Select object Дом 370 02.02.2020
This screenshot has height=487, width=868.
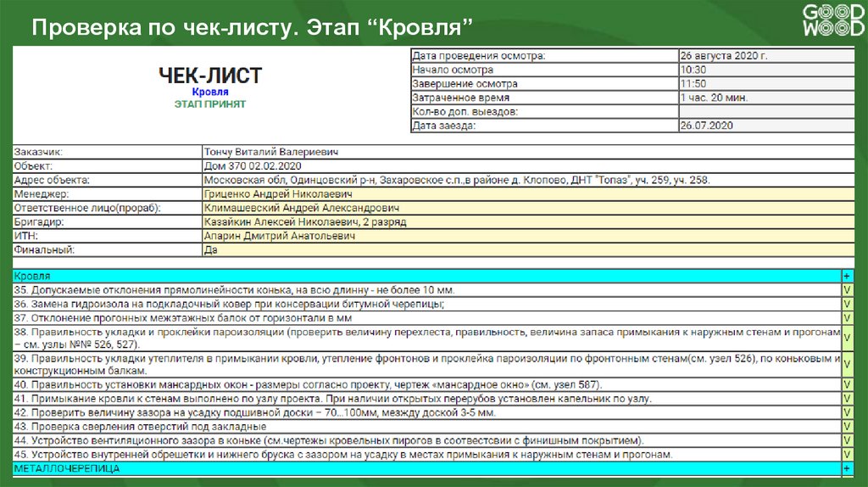click(528, 165)
